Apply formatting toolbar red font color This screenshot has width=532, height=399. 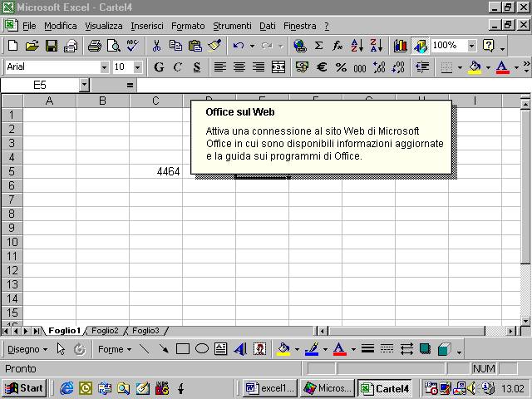tap(502, 67)
